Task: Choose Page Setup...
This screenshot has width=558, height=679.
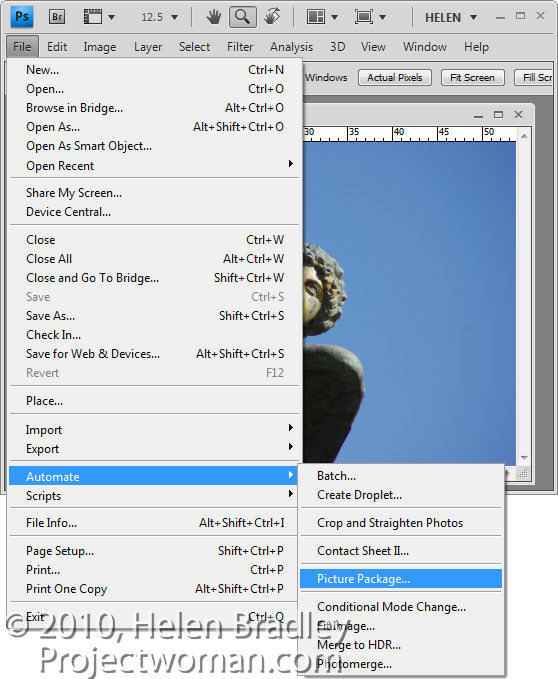Action: point(155,551)
